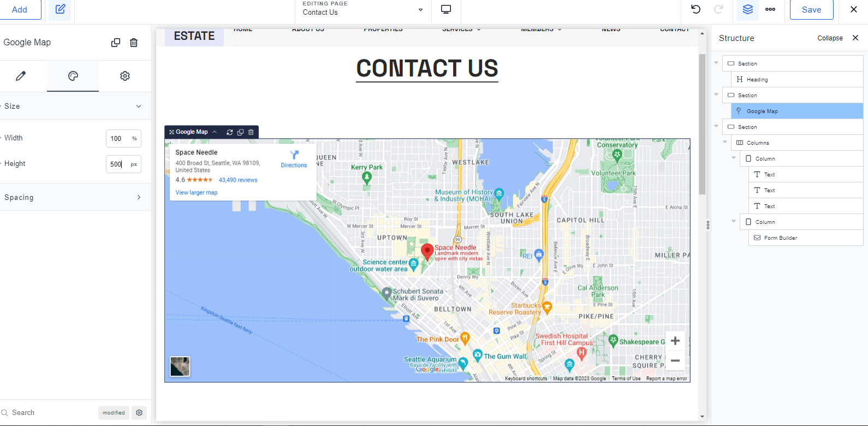Delete map via element toolbar trash
This screenshot has width=868, height=426.
[x=251, y=132]
